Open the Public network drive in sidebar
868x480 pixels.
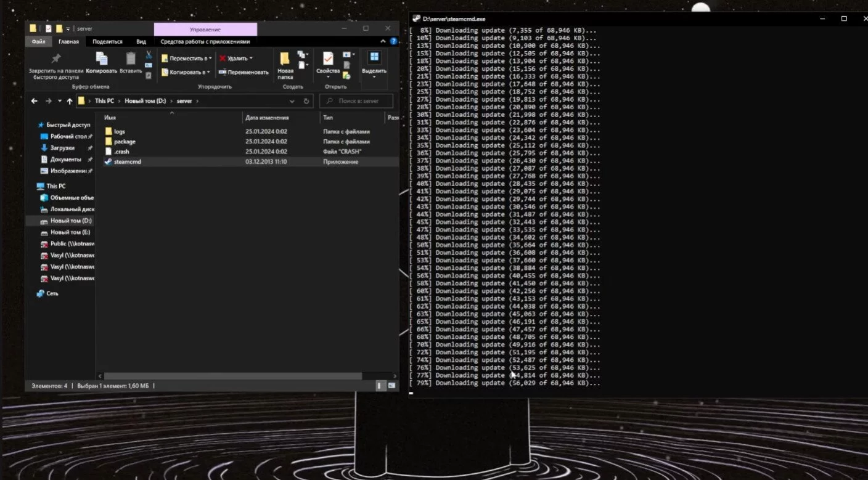66,243
